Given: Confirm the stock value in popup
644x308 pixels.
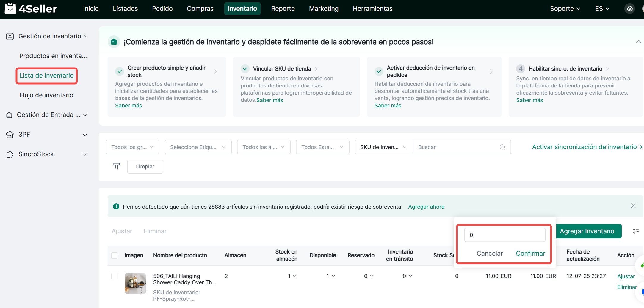Looking at the screenshot, I should [x=530, y=254].
